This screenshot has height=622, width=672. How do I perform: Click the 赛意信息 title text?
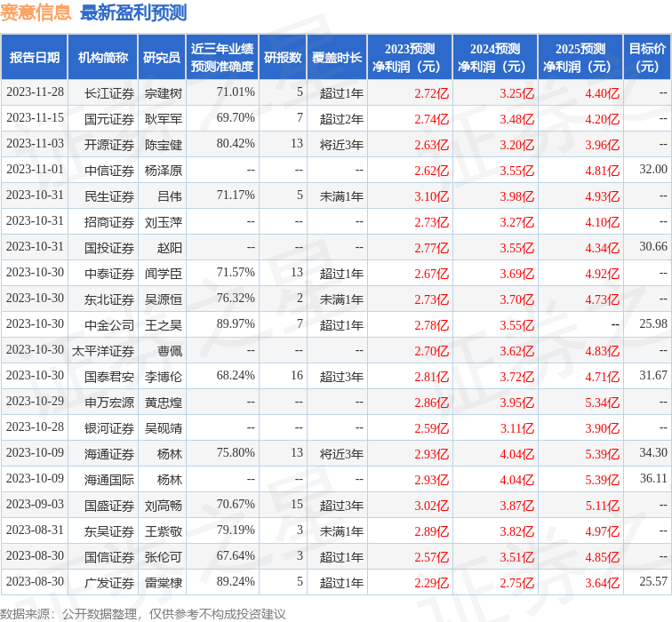[36, 12]
